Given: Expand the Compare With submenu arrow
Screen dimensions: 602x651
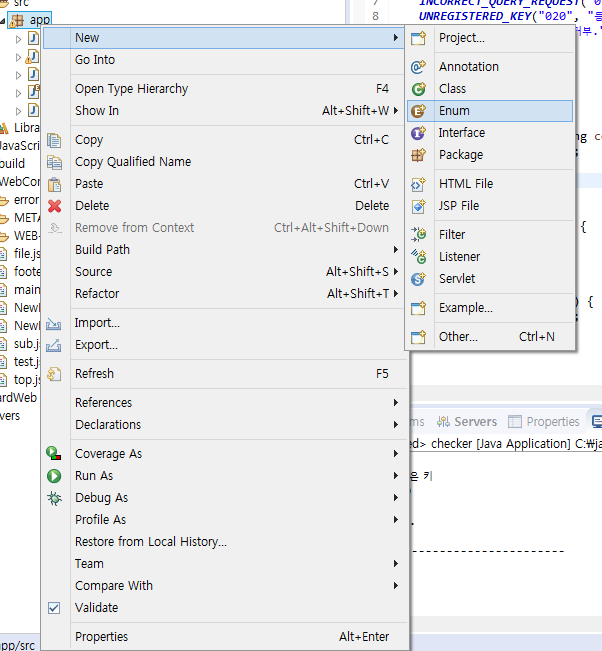Looking at the screenshot, I should pos(396,586).
